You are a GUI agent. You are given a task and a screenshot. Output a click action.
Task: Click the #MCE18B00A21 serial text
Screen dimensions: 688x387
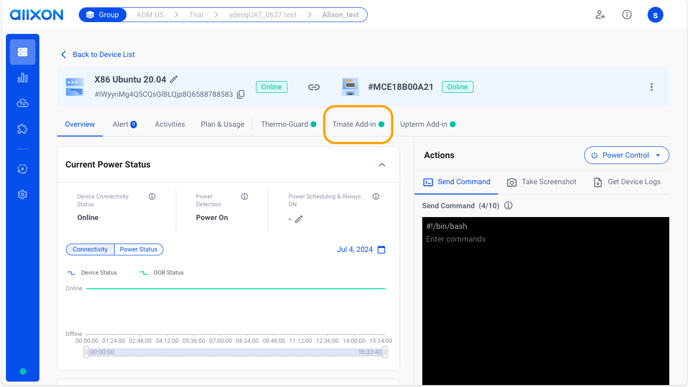(x=400, y=87)
